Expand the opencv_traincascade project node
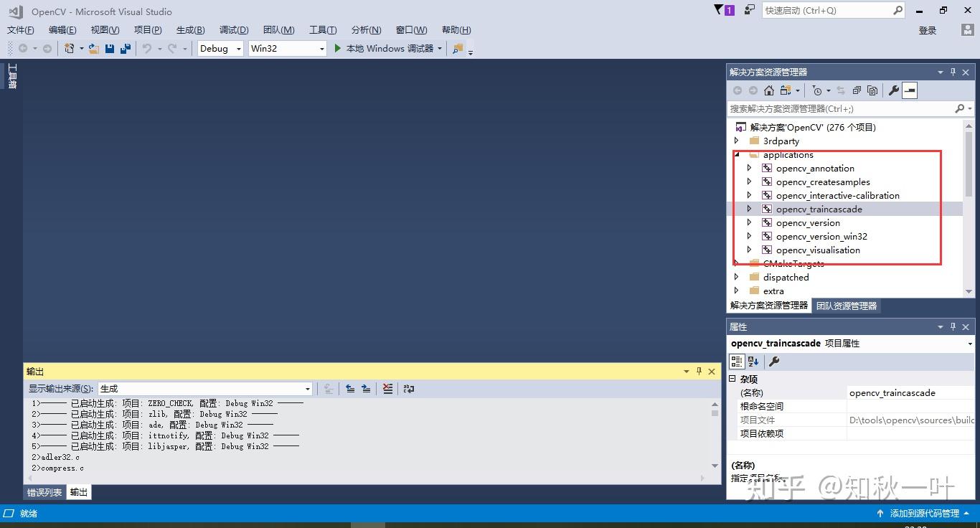This screenshot has width=980, height=528. pos(750,209)
